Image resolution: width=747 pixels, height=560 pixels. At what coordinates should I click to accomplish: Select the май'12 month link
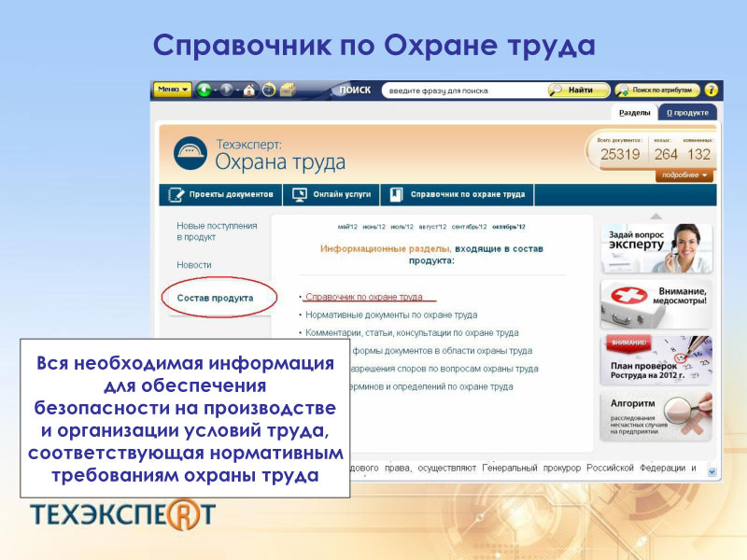tap(347, 227)
